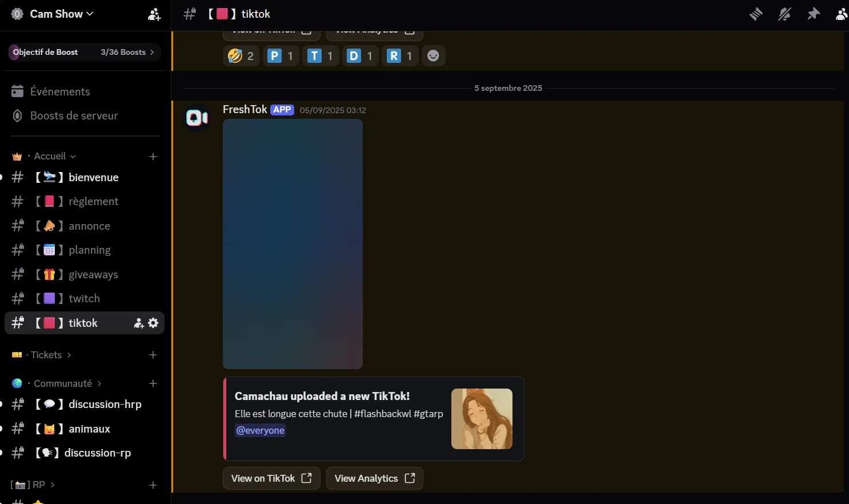Open tiktok channel settings gear
The height and width of the screenshot is (504, 849).
tap(153, 323)
